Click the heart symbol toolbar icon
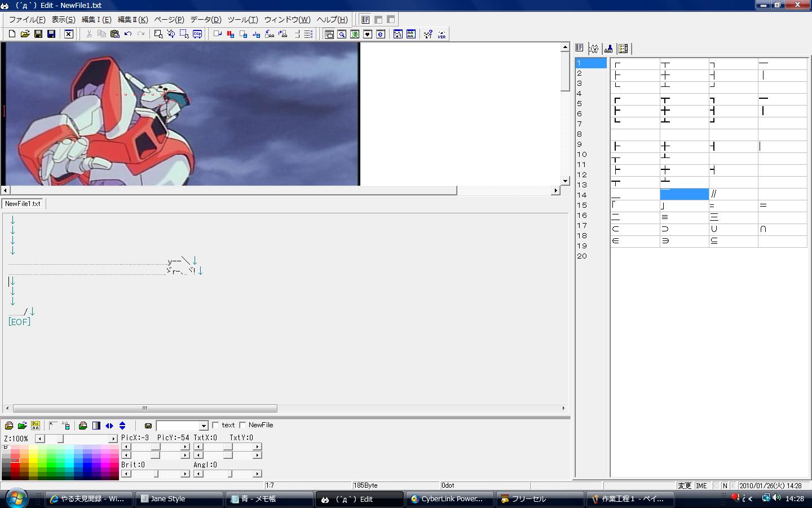Image resolution: width=812 pixels, height=508 pixels. tap(368, 34)
